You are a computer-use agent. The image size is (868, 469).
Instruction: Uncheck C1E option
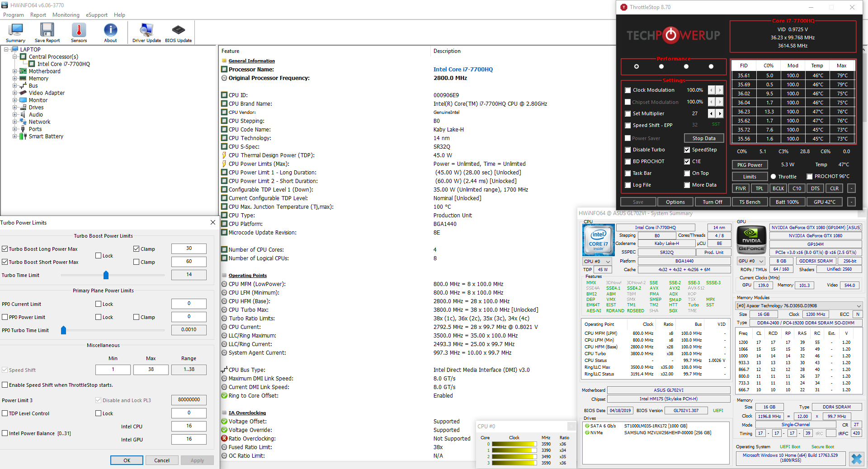(x=687, y=161)
